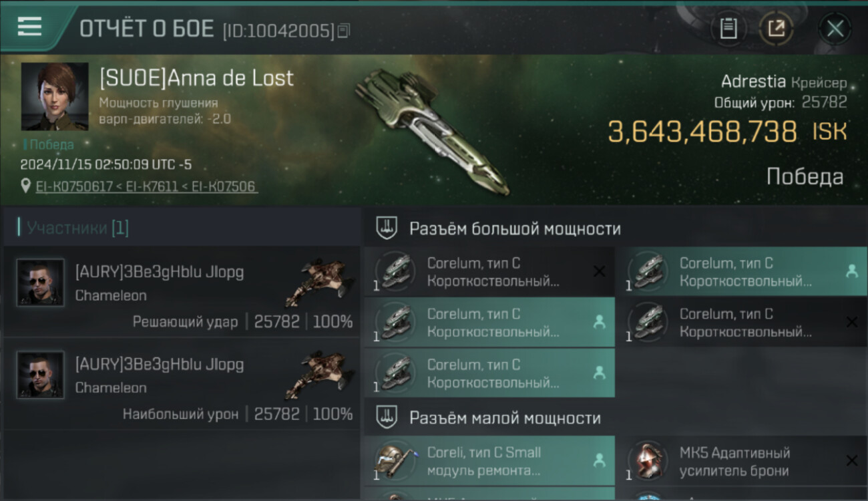View Anna de Lost's portrait
Image resolution: width=868 pixels, height=501 pixels.
(x=55, y=96)
